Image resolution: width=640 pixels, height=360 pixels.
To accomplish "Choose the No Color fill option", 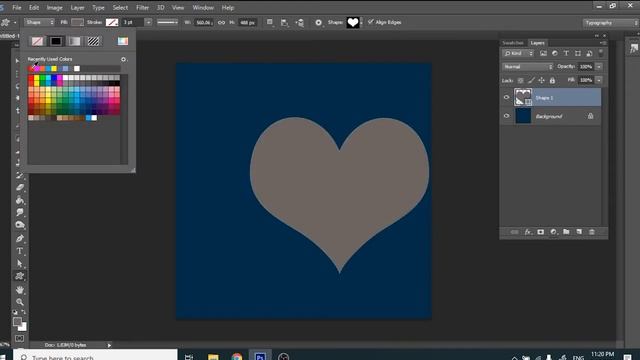I will tap(38, 41).
